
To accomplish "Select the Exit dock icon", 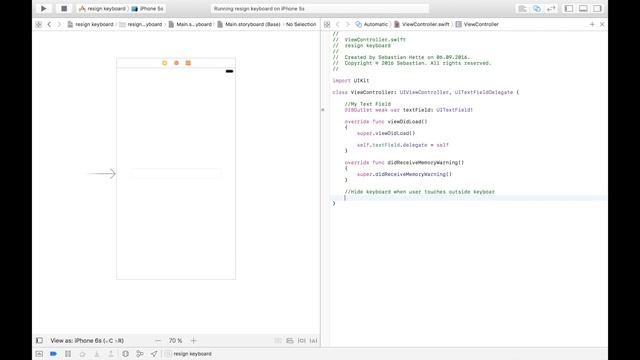I will coord(188,63).
